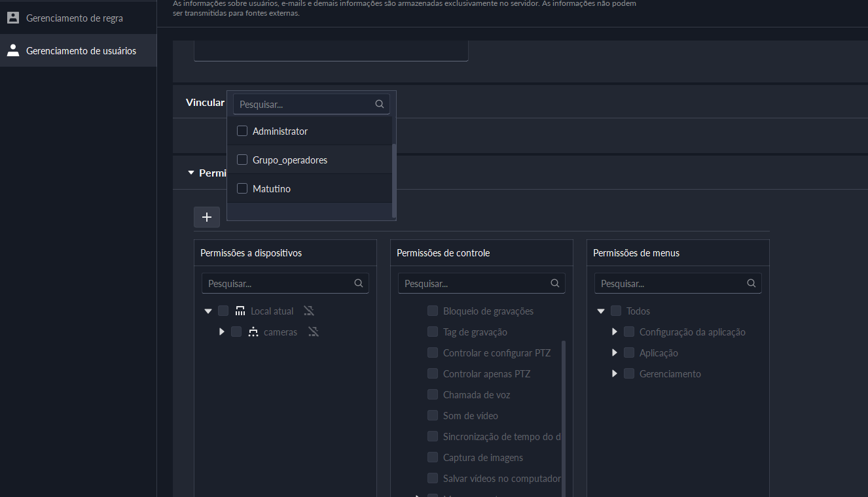Collapse the Todos menu permissions tree

[601, 311]
